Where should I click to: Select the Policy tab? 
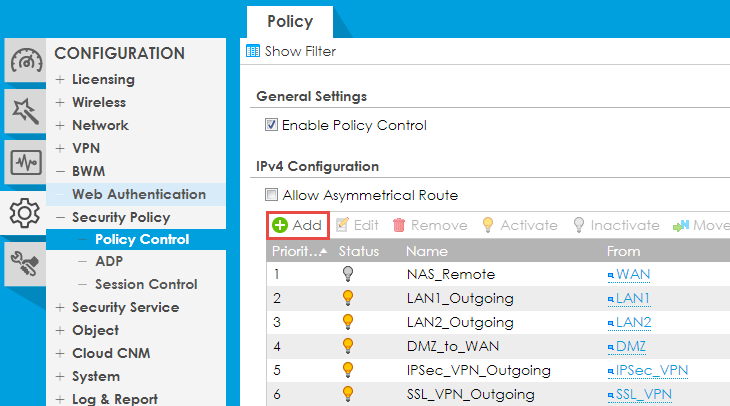coord(290,21)
